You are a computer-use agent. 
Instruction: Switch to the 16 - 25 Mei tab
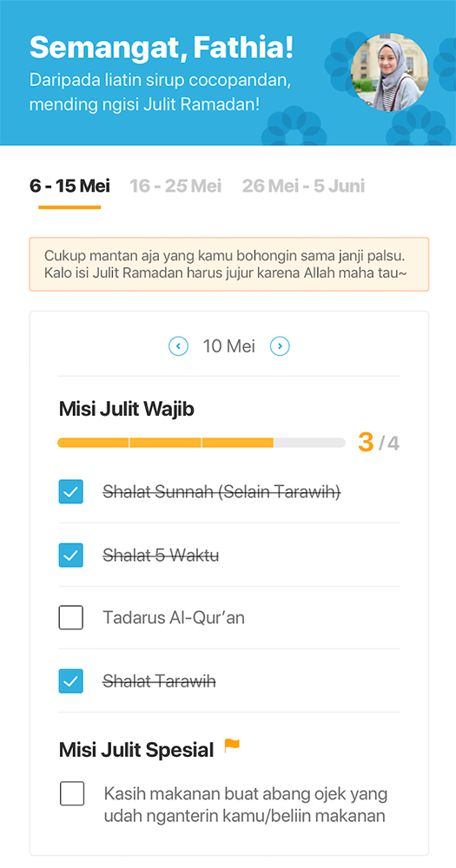click(175, 186)
